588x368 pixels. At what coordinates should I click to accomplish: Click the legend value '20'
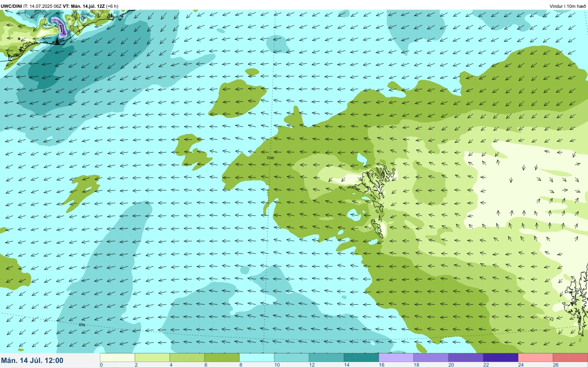coord(450,365)
